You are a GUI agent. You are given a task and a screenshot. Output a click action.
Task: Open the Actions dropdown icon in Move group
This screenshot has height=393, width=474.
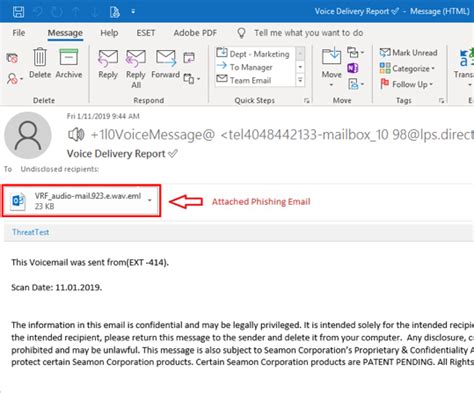[x=355, y=84]
